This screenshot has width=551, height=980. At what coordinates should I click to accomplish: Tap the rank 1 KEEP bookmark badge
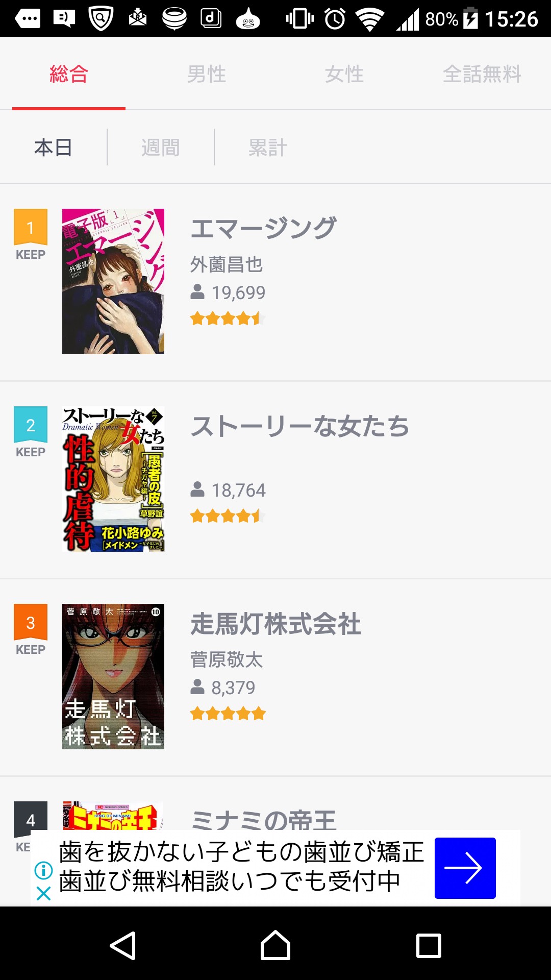point(31,235)
